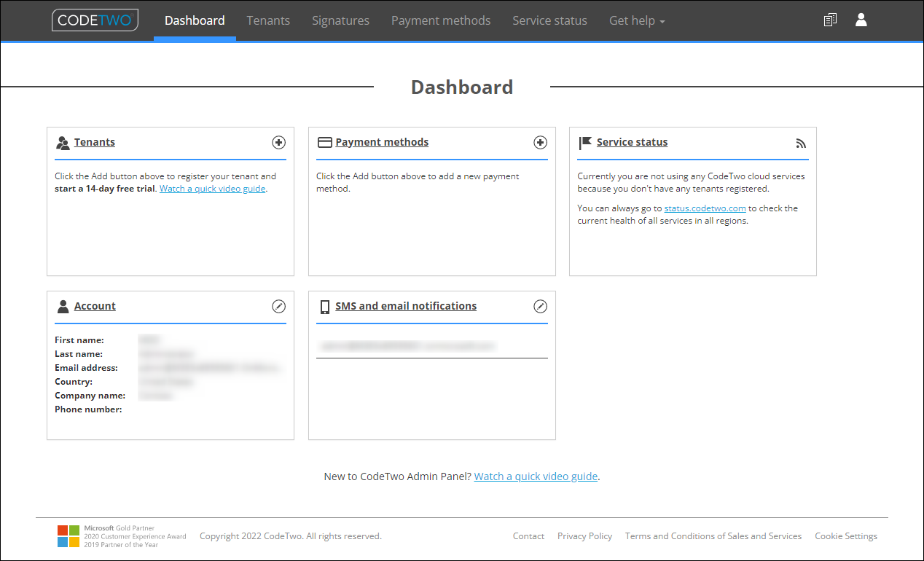Add a payment method with plus icon
Viewport: 924px width, 561px height.
click(x=540, y=143)
